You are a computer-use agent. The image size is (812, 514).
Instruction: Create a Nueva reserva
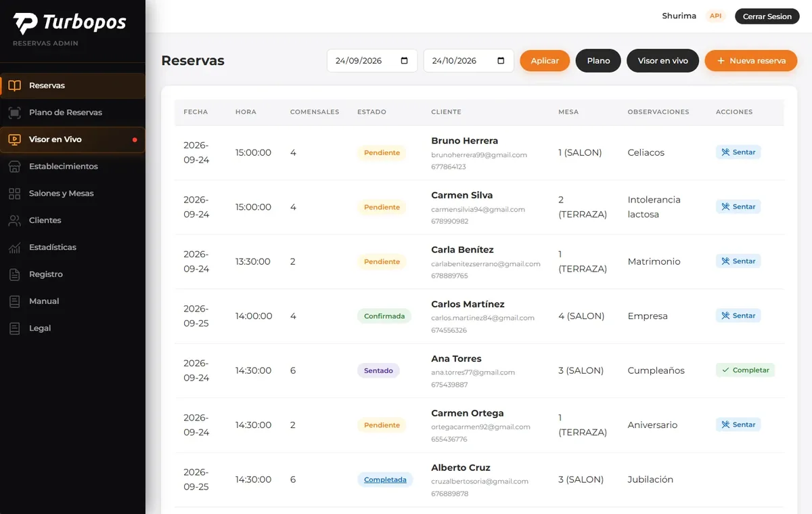point(751,60)
